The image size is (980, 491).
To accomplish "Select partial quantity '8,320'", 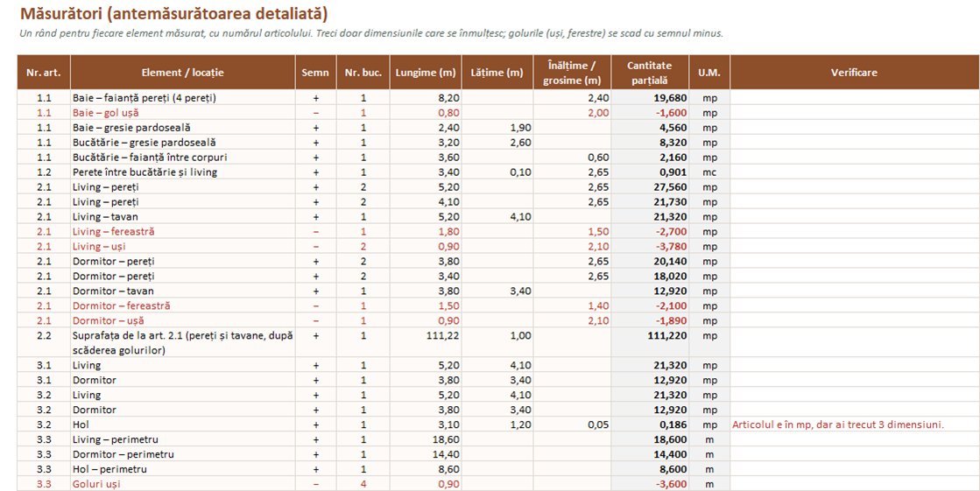I will pyautogui.click(x=650, y=143).
